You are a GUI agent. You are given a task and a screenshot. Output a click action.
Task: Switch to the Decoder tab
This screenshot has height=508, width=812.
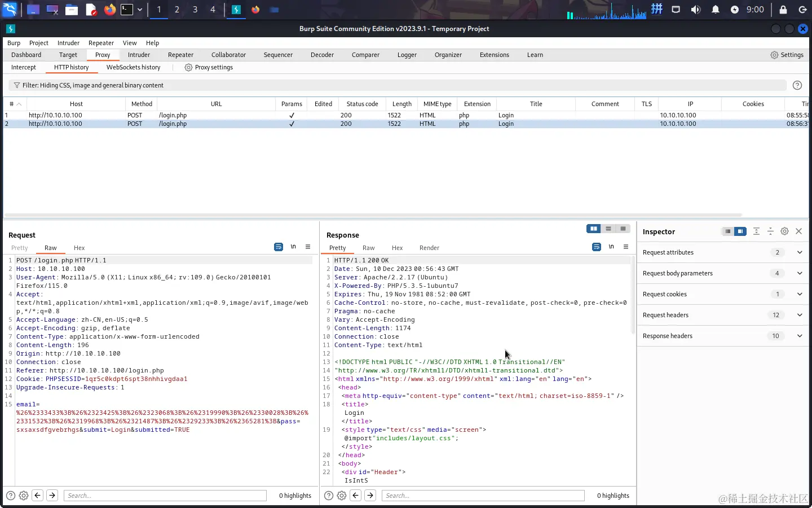point(322,55)
